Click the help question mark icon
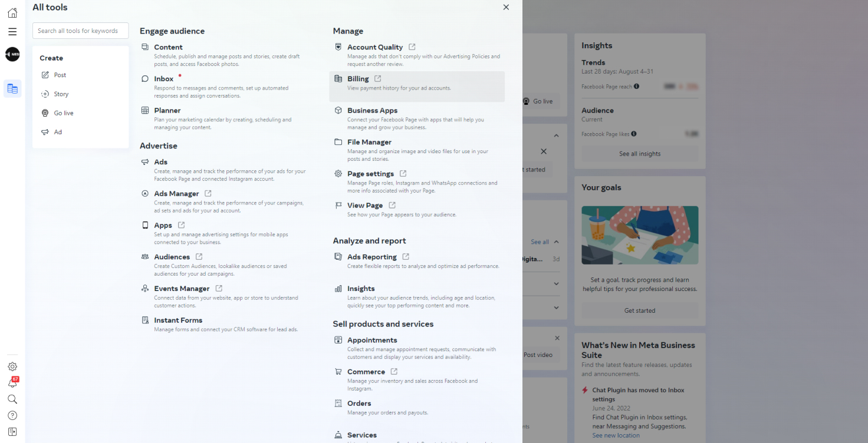The height and width of the screenshot is (443, 868). pos(12,415)
